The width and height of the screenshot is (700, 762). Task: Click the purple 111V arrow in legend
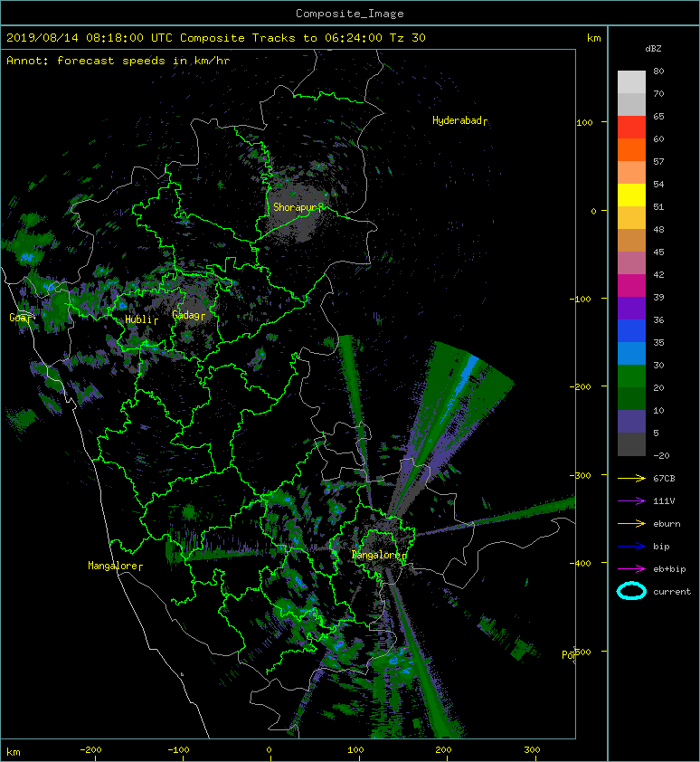point(631,501)
